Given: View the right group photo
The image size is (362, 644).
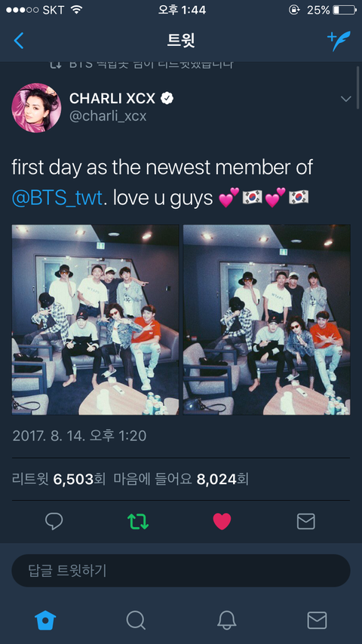Looking at the screenshot, I should (x=267, y=320).
